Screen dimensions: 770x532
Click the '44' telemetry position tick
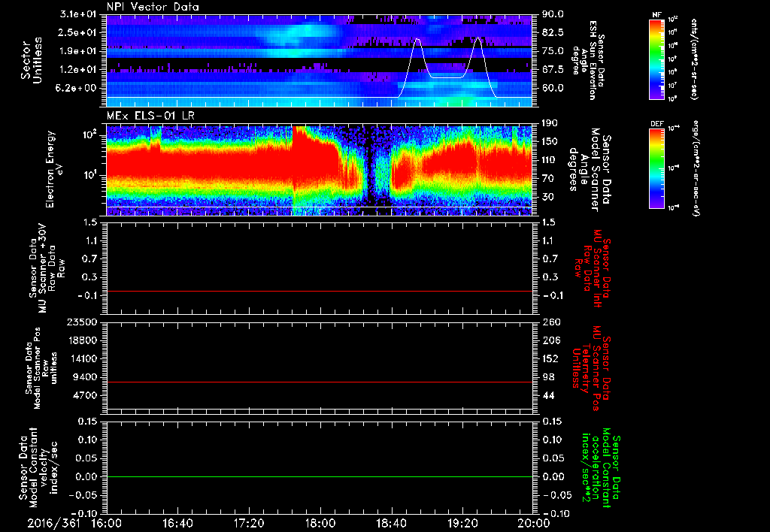tap(548, 395)
